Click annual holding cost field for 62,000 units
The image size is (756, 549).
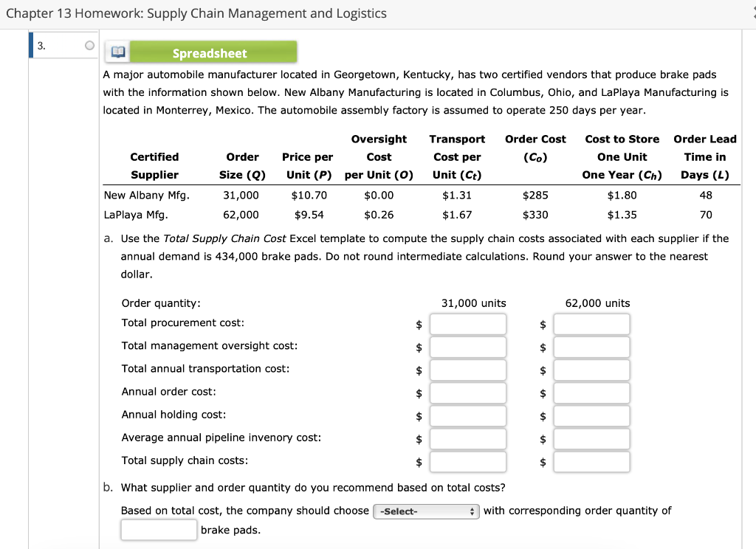[x=591, y=415]
